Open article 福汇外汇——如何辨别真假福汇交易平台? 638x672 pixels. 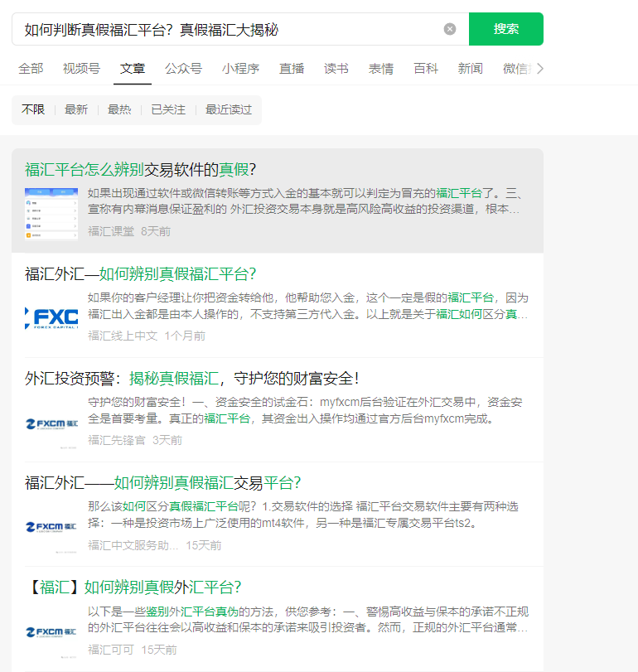pos(163,483)
